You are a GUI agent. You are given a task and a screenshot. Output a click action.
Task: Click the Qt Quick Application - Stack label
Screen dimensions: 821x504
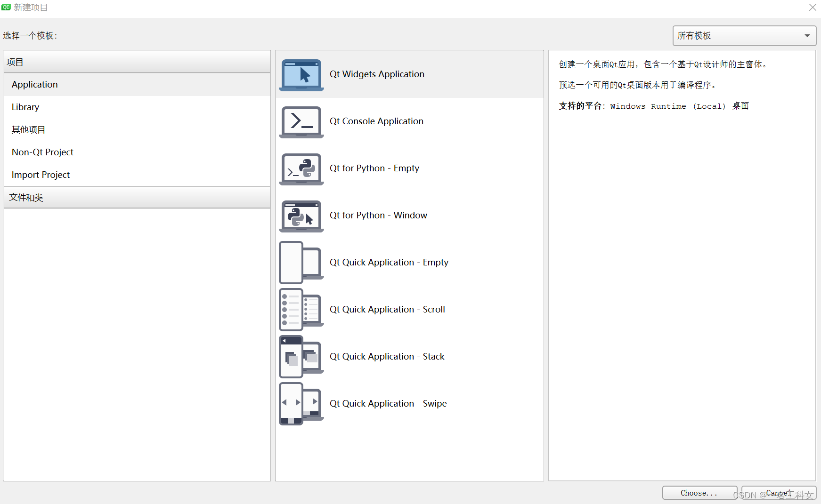pos(387,357)
